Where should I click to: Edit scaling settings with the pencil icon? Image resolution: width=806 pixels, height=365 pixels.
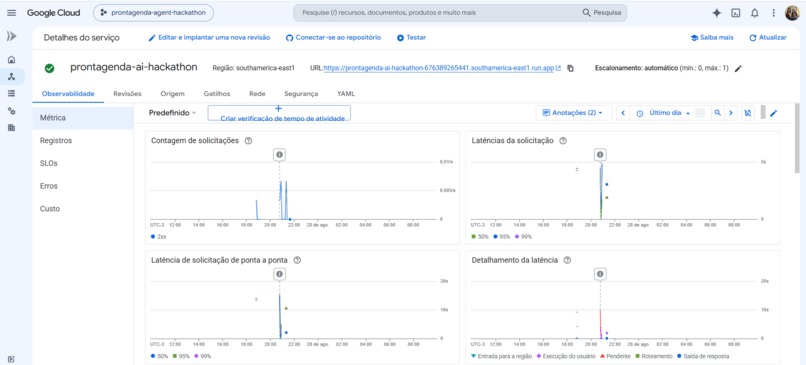pos(738,68)
